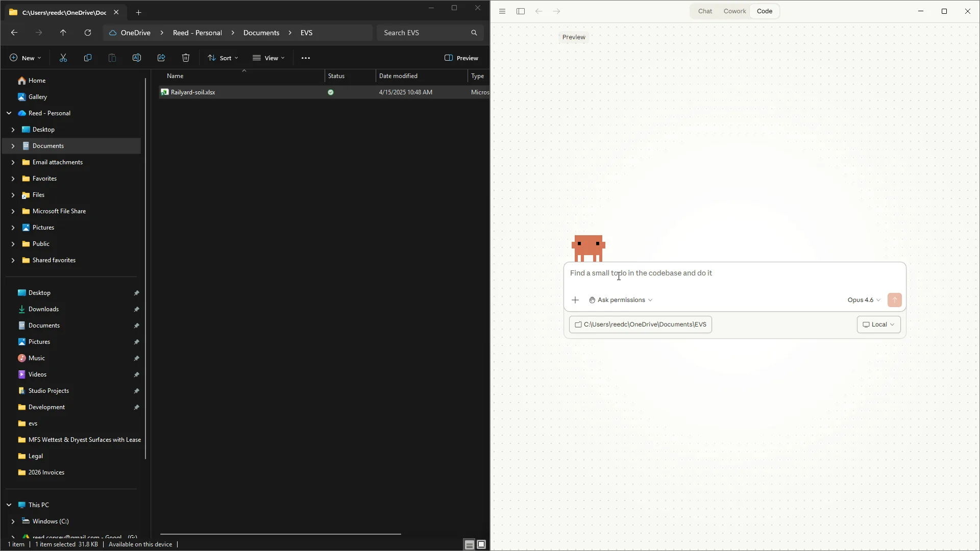Click the EVS working folder path button
This screenshot has height=551, width=980.
pyautogui.click(x=641, y=324)
